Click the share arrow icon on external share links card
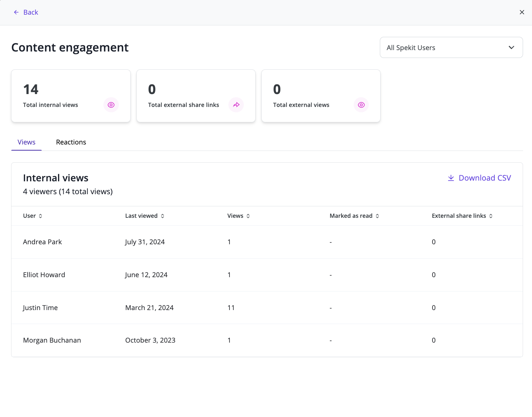This screenshot has width=532, height=417. pyautogui.click(x=236, y=105)
